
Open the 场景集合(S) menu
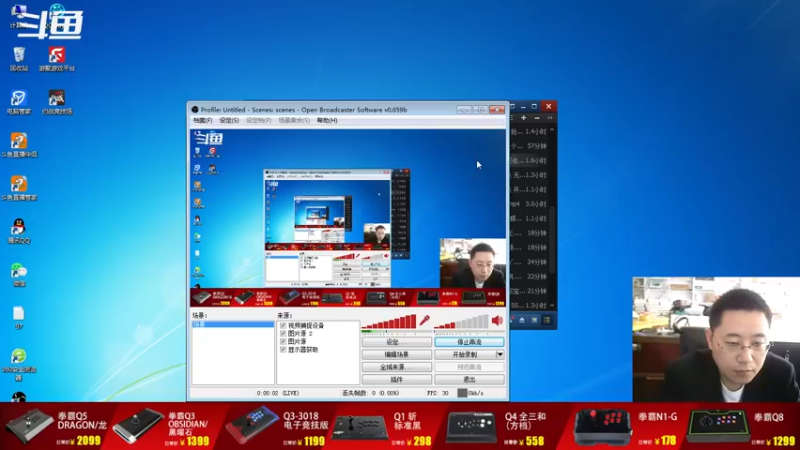(294, 121)
